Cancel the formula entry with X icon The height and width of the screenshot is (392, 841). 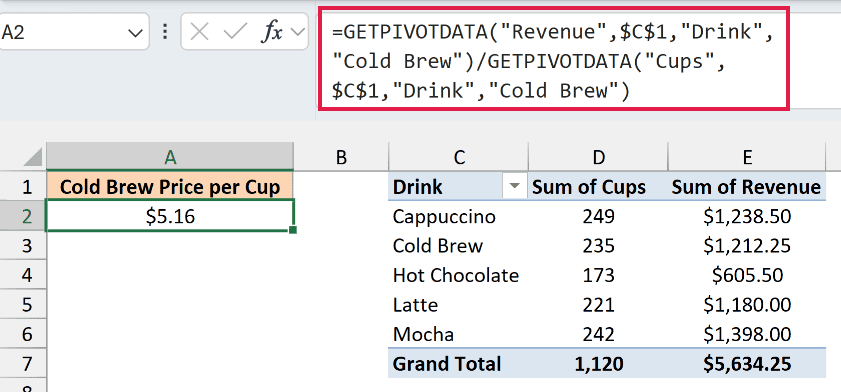pyautogui.click(x=200, y=33)
